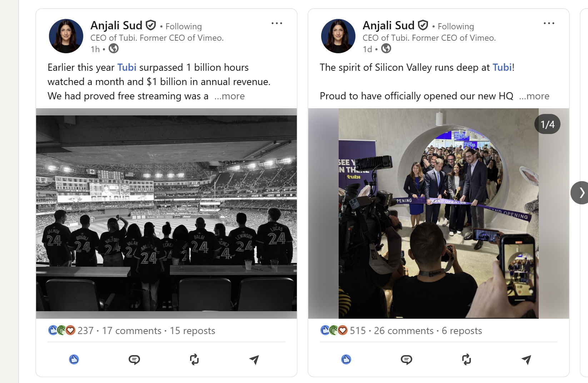588x383 pixels.
Task: Expand the new HQ post text
Action: [x=534, y=96]
